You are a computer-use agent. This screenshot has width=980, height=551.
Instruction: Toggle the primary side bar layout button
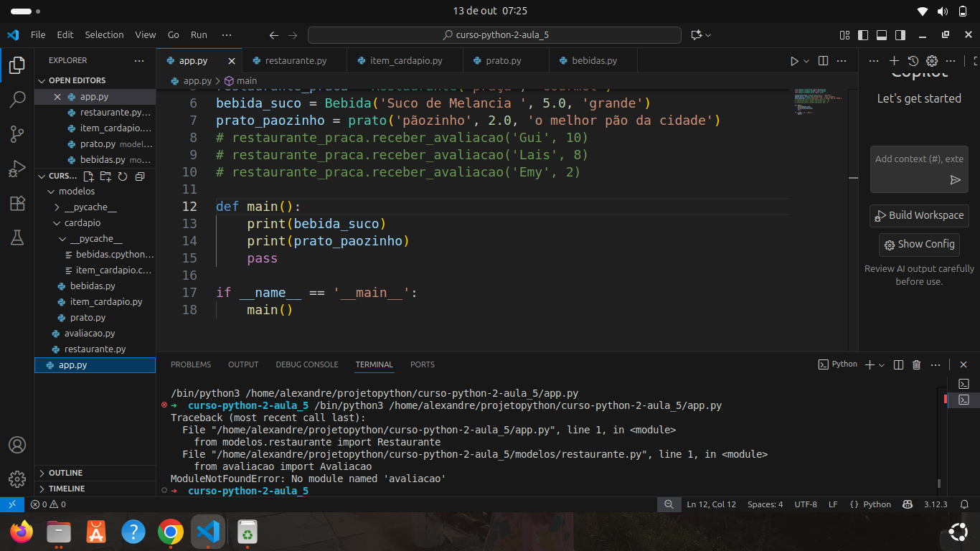pyautogui.click(x=863, y=34)
